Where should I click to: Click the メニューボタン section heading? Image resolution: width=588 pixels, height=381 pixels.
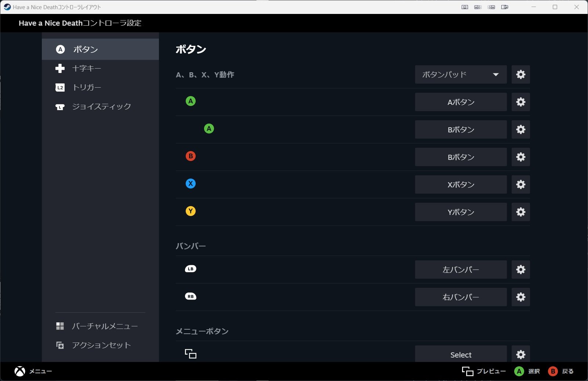click(x=202, y=331)
